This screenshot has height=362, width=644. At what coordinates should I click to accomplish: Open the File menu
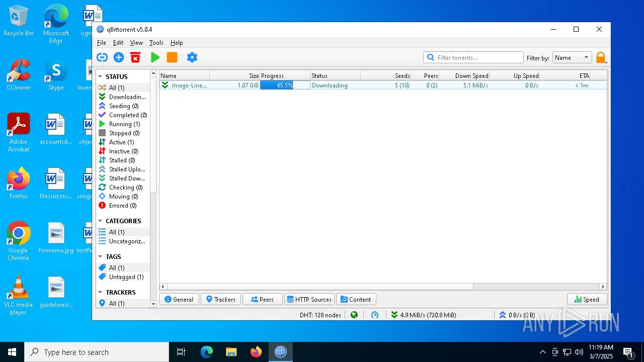pyautogui.click(x=101, y=43)
